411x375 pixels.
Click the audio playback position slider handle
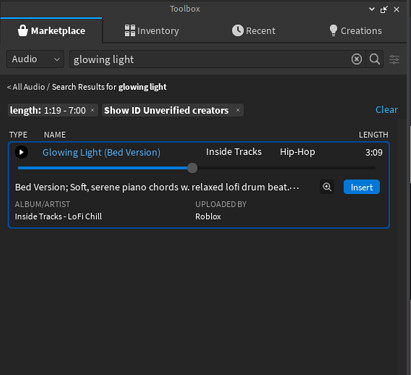click(x=192, y=168)
